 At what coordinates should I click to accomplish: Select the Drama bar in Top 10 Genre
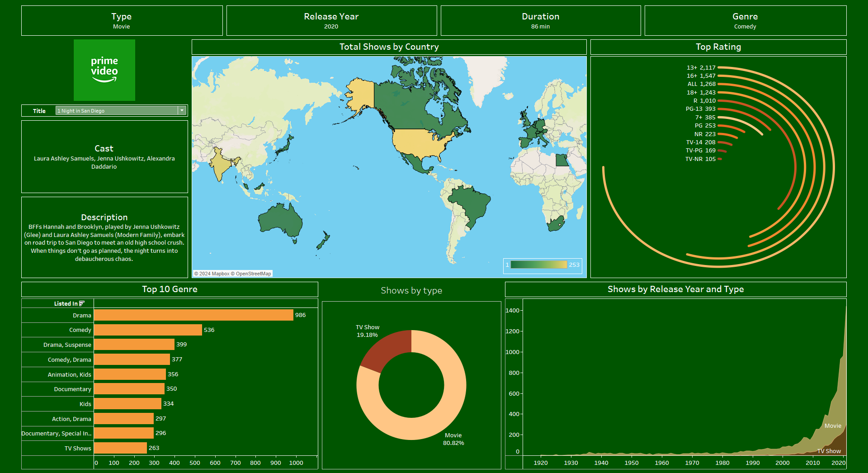click(193, 315)
